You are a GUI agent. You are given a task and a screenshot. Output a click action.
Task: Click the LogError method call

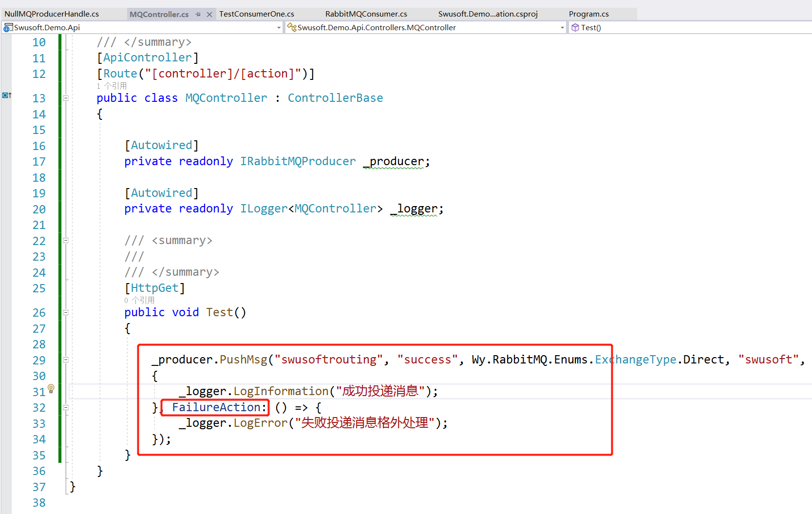click(x=261, y=423)
